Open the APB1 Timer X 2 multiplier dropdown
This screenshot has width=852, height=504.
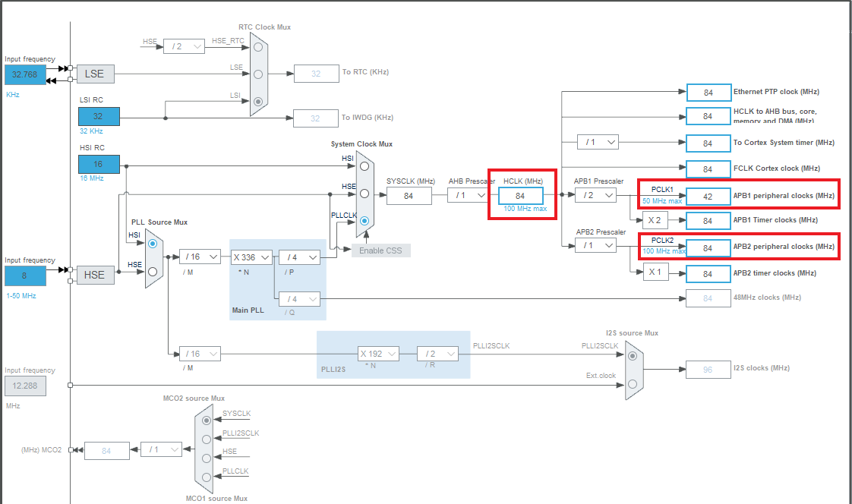[x=655, y=220]
